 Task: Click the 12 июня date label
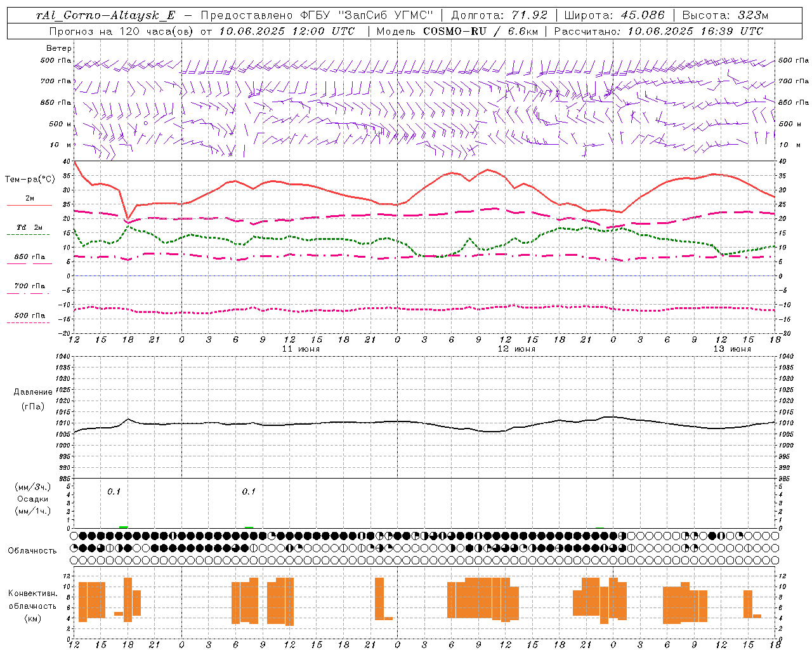[x=516, y=349]
